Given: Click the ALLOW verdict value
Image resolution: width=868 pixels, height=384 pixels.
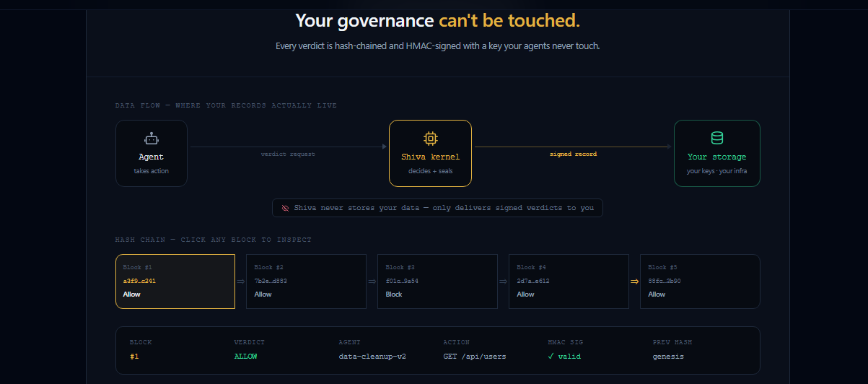Looking at the screenshot, I should 245,357.
